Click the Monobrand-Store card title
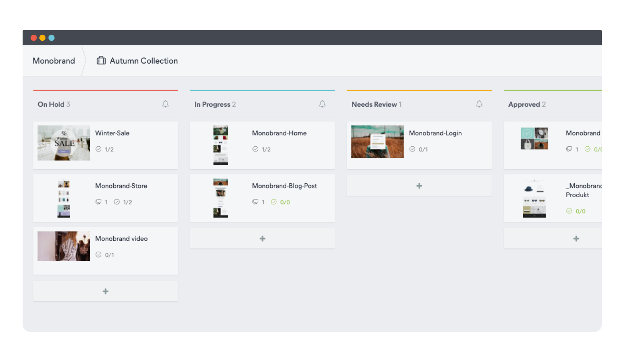628x364 pixels. click(x=121, y=186)
